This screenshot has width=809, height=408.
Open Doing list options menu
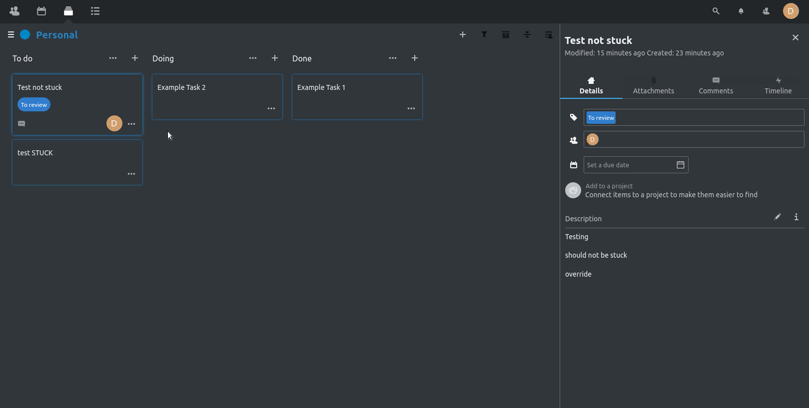tap(252, 58)
